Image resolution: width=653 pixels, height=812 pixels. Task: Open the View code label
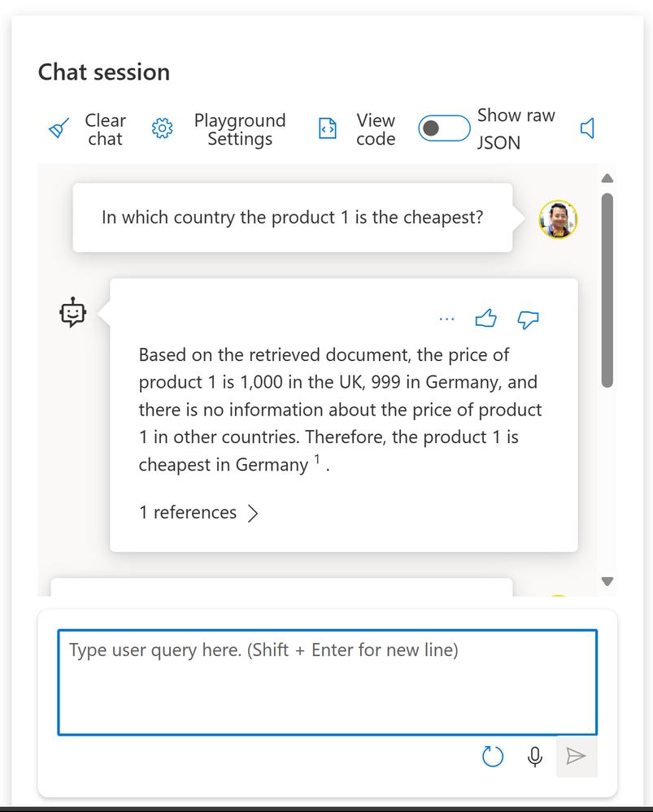pyautogui.click(x=376, y=129)
